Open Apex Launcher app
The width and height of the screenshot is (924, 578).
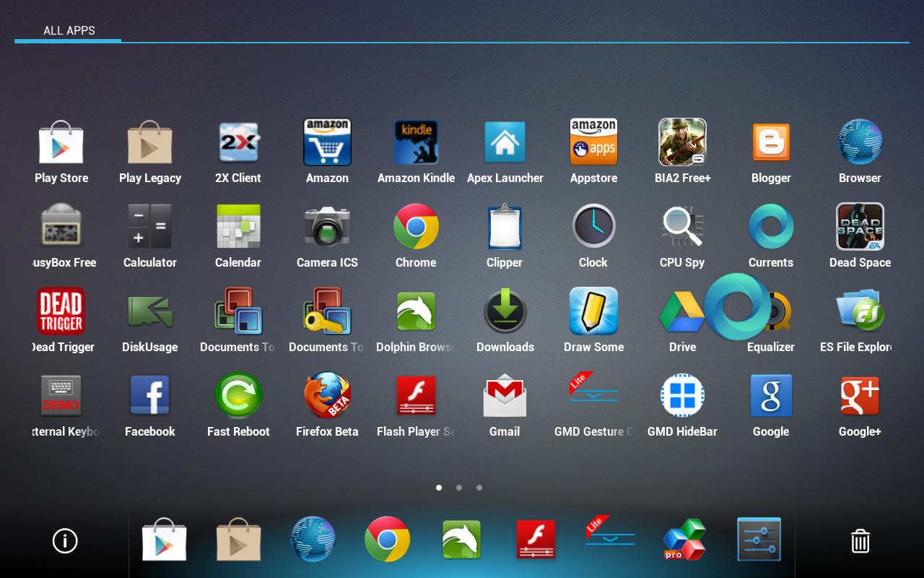pyautogui.click(x=505, y=142)
